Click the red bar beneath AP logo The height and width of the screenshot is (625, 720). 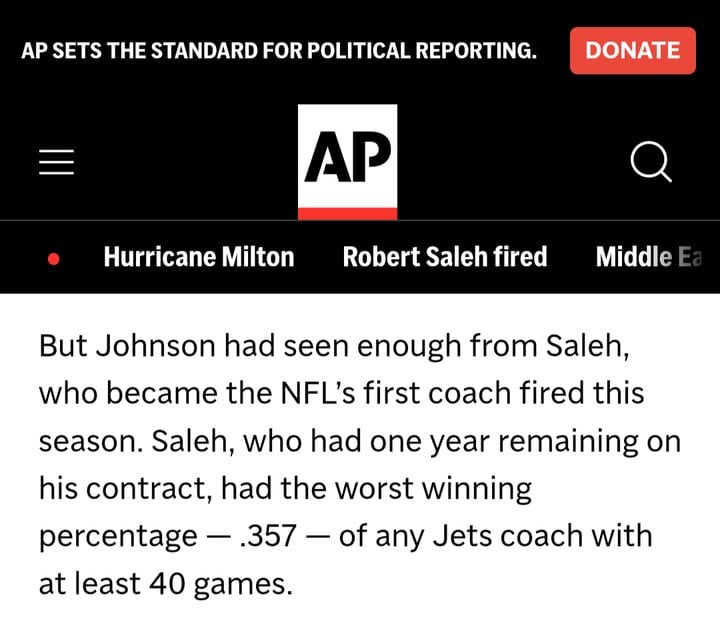(347, 214)
